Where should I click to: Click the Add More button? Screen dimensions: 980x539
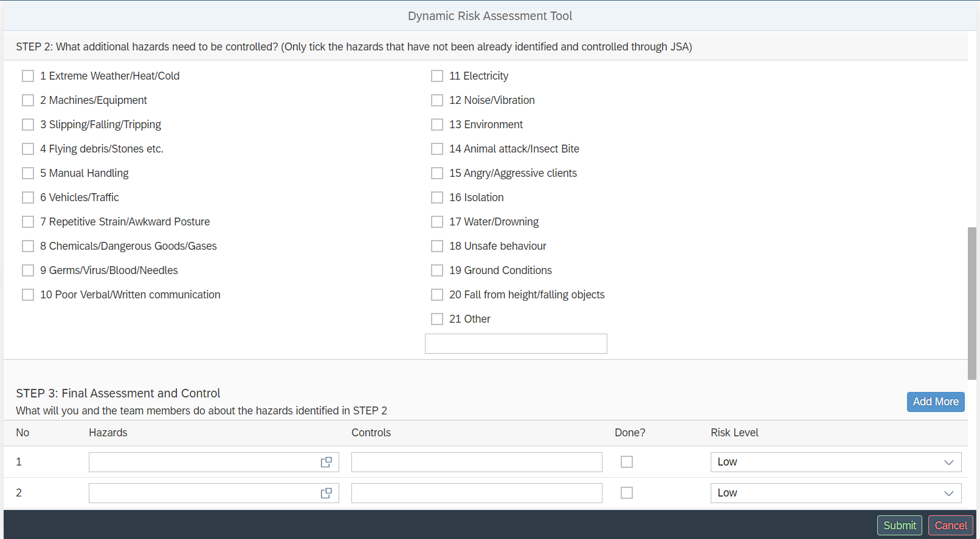pos(935,402)
